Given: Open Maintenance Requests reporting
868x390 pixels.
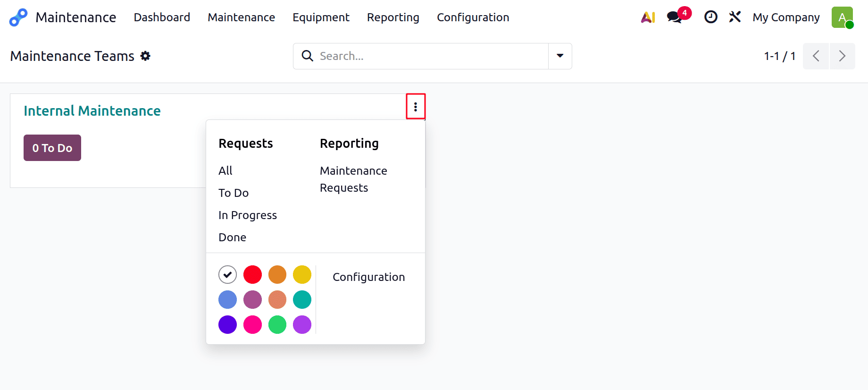Looking at the screenshot, I should [353, 179].
